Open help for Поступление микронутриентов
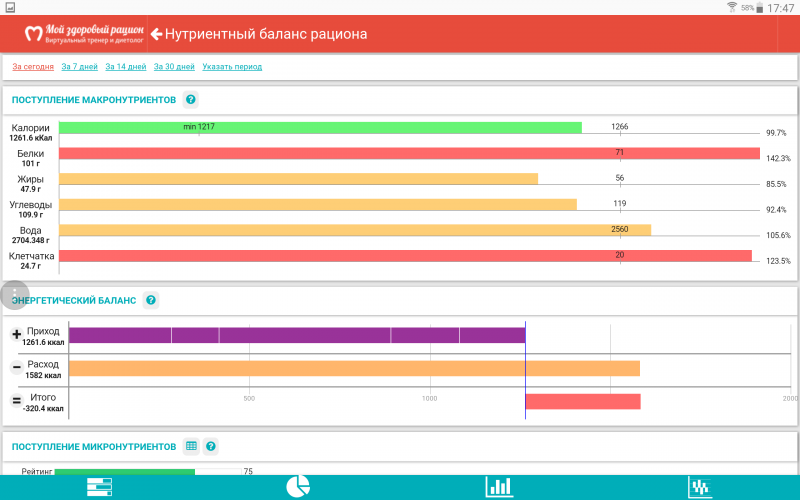The image size is (800, 500). pos(211,447)
